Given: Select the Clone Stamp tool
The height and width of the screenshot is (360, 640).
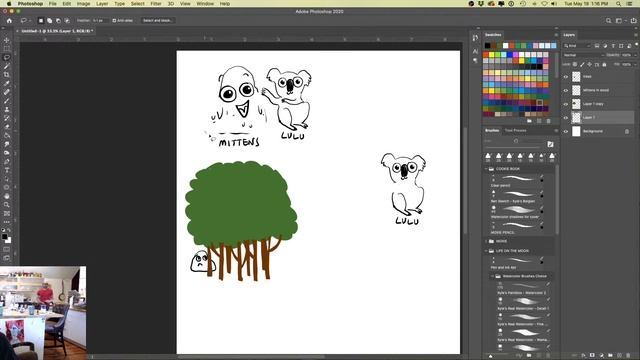Looking at the screenshot, I should 7,109.
